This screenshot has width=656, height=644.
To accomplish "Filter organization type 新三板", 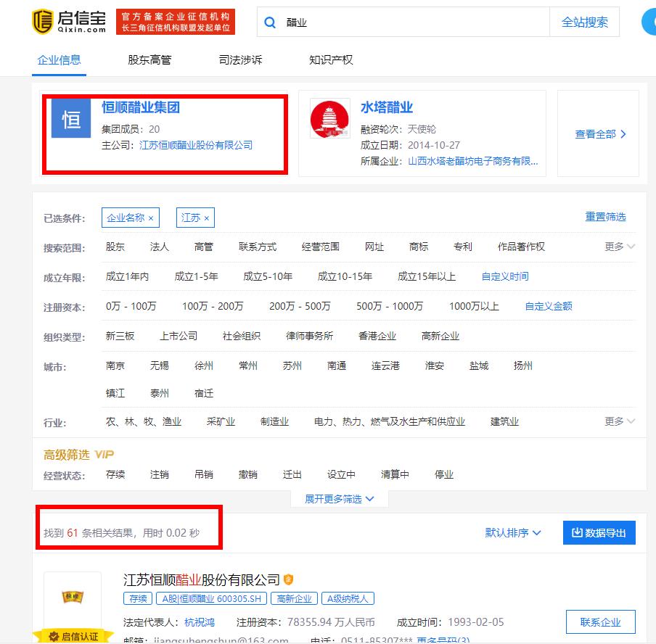I will click(x=120, y=336).
